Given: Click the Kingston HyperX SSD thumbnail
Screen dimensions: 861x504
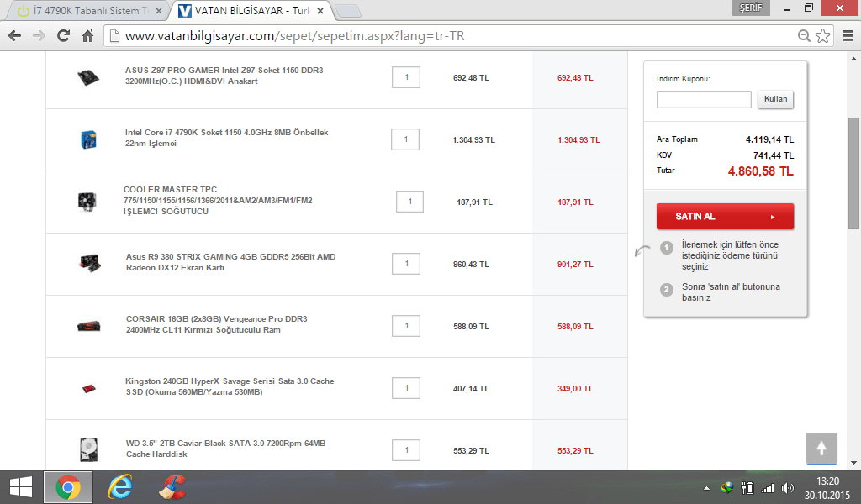Looking at the screenshot, I should click(88, 388).
